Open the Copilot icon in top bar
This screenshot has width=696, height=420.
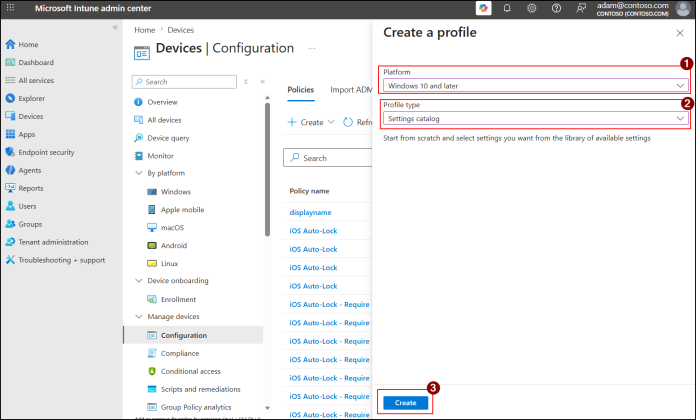click(483, 8)
